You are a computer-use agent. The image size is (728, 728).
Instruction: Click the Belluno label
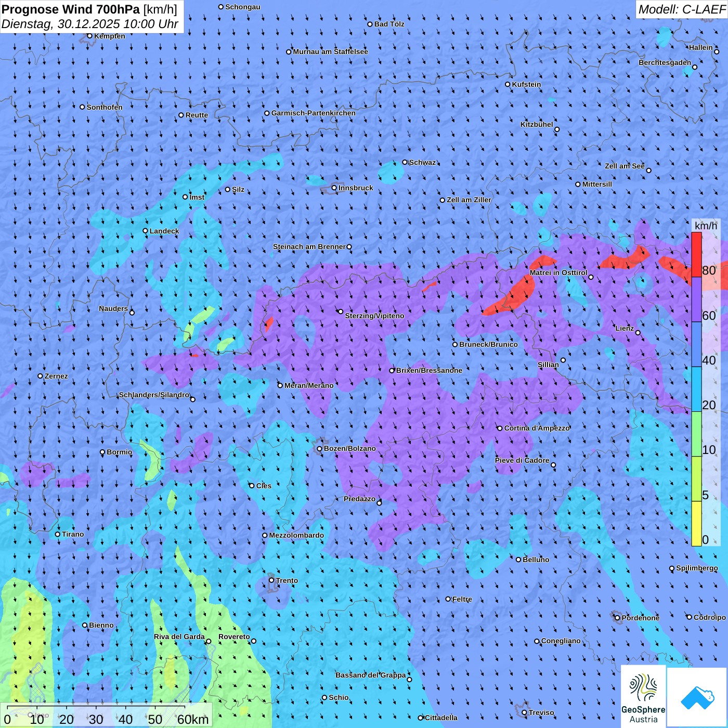(536, 560)
